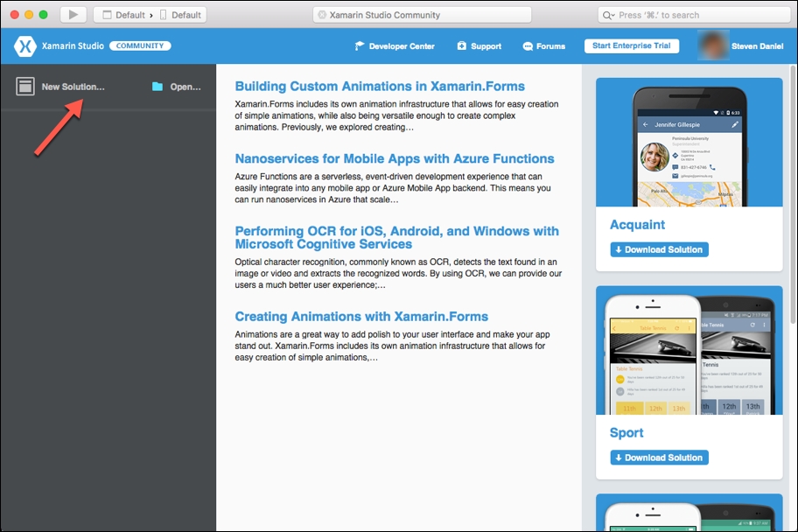Click the Acquaint app preview thumbnail
The width and height of the screenshot is (798, 532).
[x=689, y=144]
